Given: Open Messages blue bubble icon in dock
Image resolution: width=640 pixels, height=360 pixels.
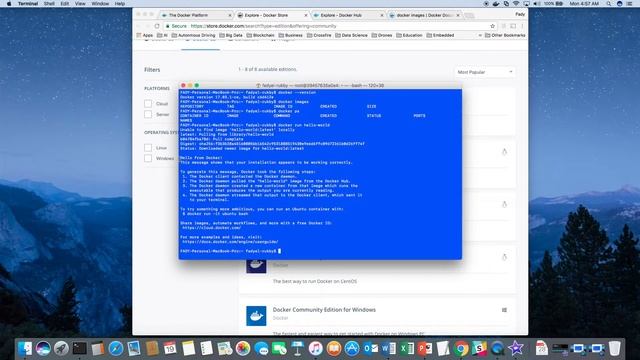Looking at the screenshot, I should (261, 348).
